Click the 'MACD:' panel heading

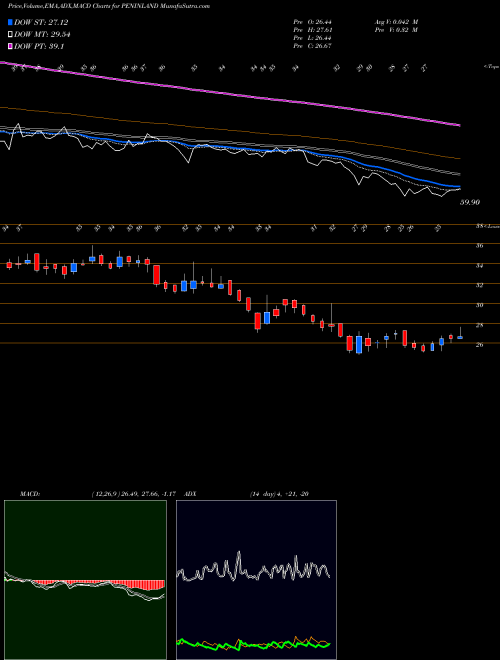pyautogui.click(x=29, y=493)
